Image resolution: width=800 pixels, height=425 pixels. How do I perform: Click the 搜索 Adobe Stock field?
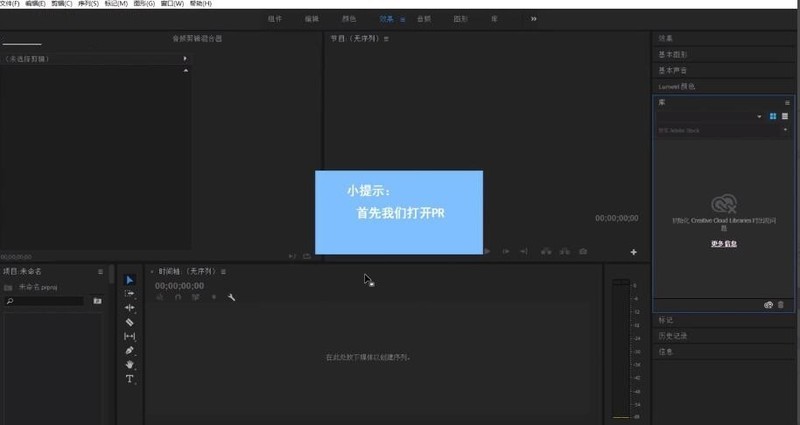point(719,130)
